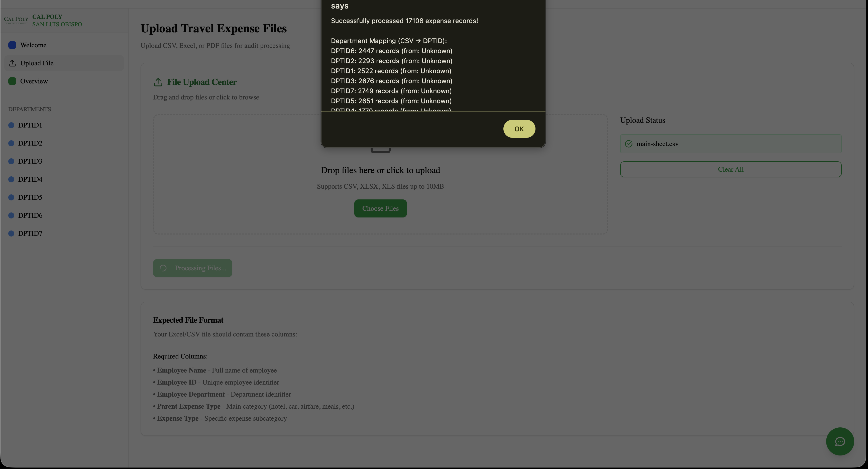868x469 pixels.
Task: Collapse the DEPARTMENTS section
Action: click(29, 109)
